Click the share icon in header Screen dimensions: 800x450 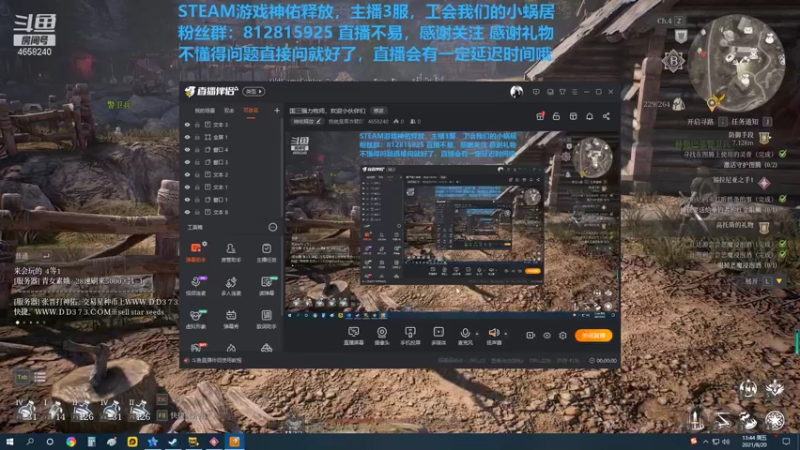click(606, 116)
